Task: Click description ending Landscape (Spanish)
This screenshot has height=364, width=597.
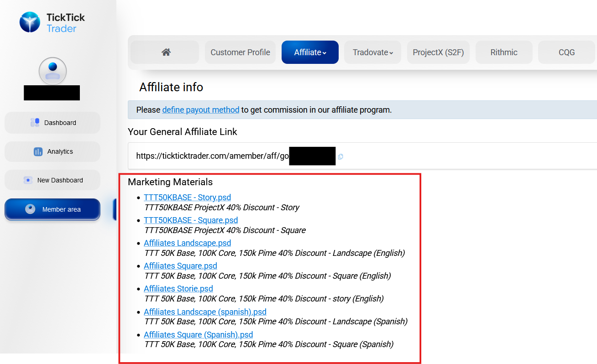Action: click(276, 322)
